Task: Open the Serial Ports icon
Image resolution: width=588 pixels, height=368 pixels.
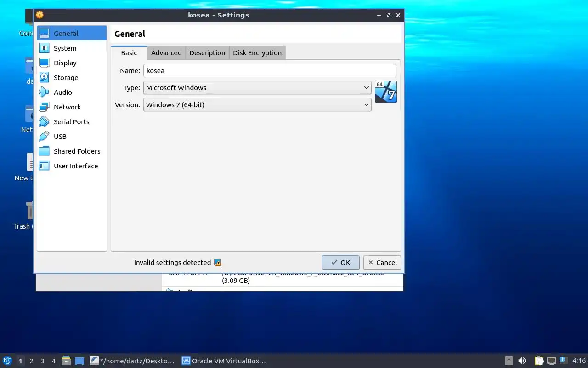Action: pyautogui.click(x=44, y=121)
